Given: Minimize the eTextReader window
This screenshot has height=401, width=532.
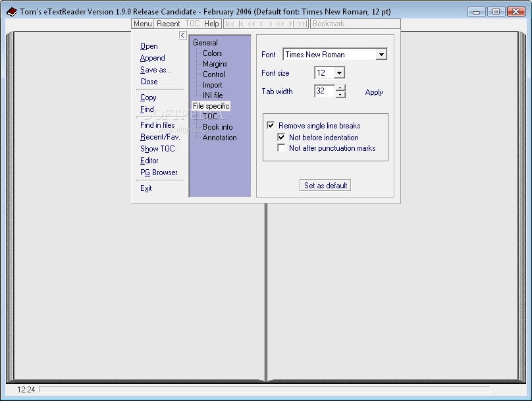Looking at the screenshot, I should pos(476,12).
